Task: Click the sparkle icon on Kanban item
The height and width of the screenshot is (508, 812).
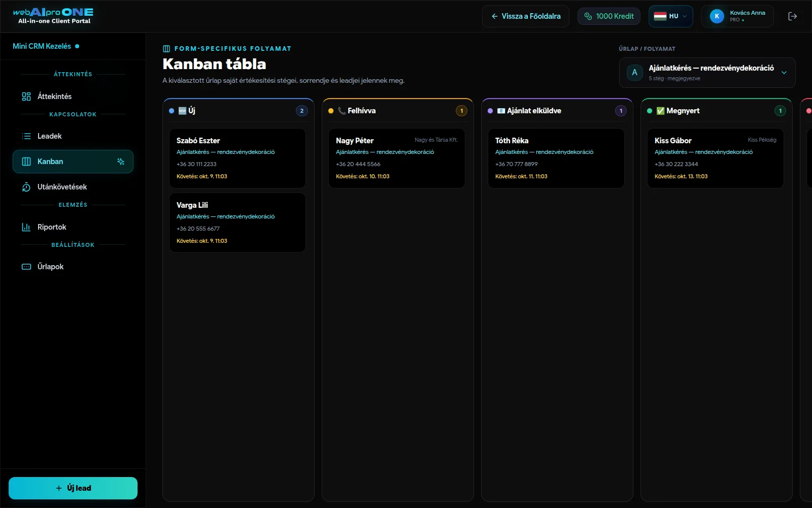Action: pos(121,162)
